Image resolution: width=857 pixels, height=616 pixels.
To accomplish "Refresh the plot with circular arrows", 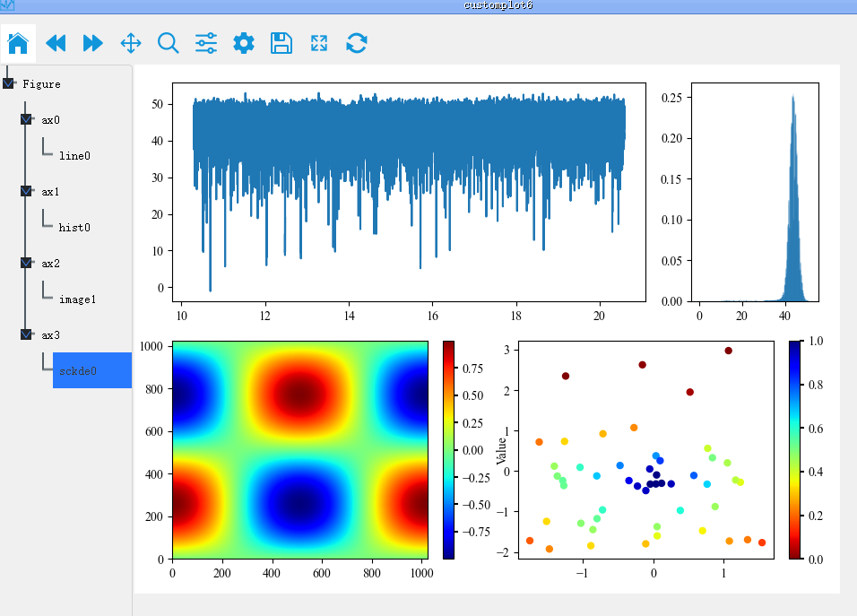I will [x=357, y=43].
